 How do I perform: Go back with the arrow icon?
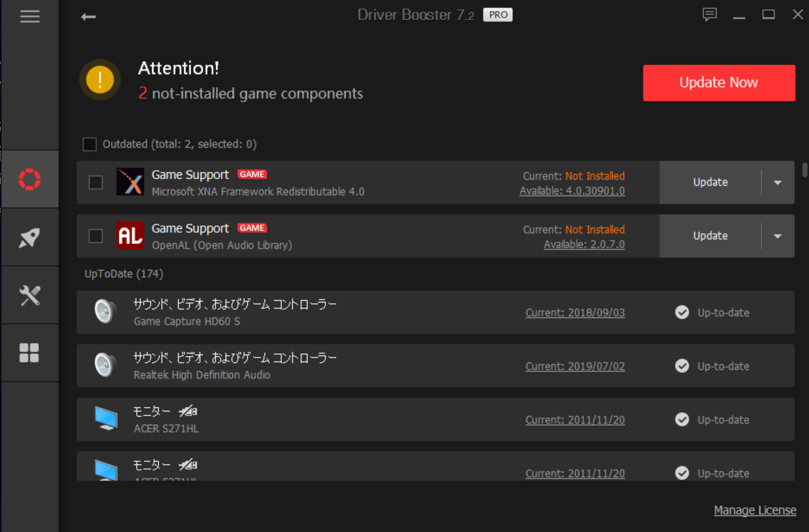pyautogui.click(x=88, y=17)
